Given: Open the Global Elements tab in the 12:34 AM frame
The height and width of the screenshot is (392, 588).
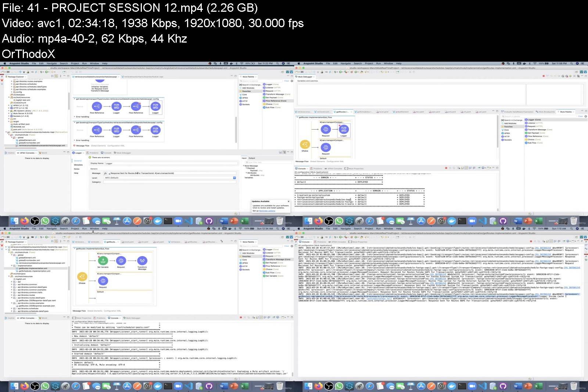Looking at the screenshot, I should 95,311.
